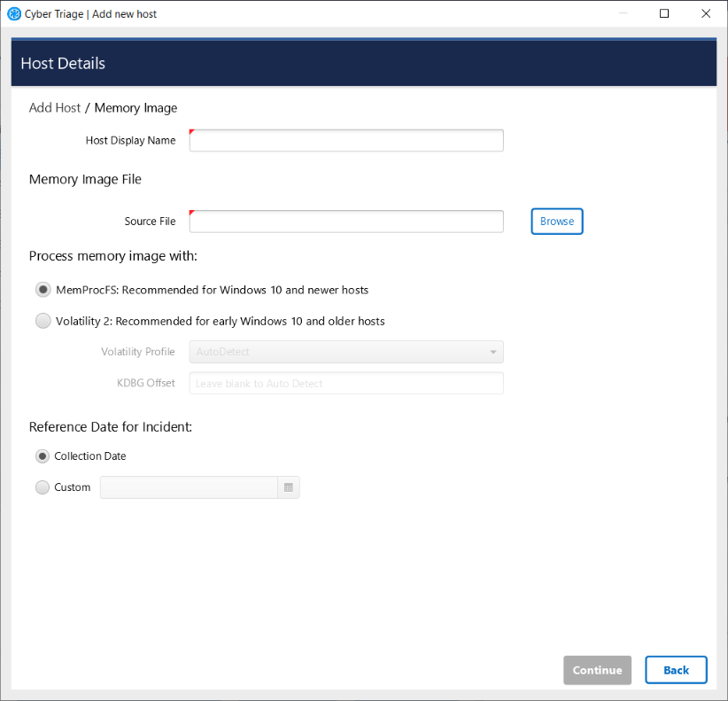Click the Custom date text field
Viewport: 728px width, 701px height.
189,487
